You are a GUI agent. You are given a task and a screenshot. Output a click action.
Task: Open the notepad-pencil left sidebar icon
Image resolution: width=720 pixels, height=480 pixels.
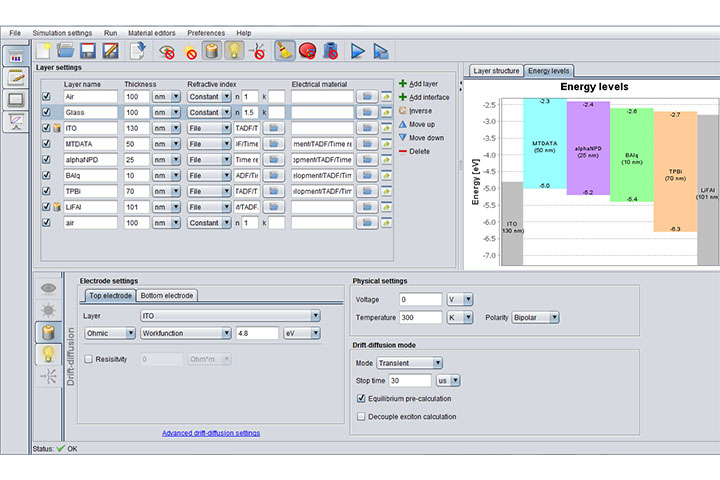pos(16,78)
